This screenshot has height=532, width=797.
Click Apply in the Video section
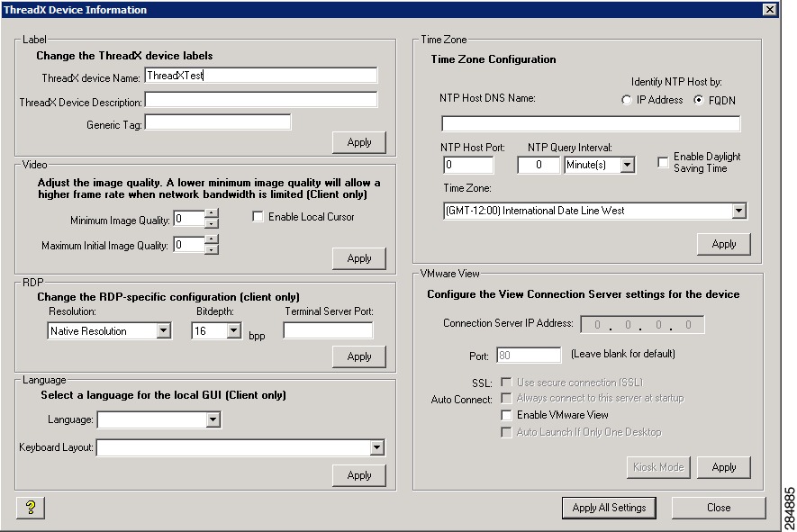[x=358, y=258]
